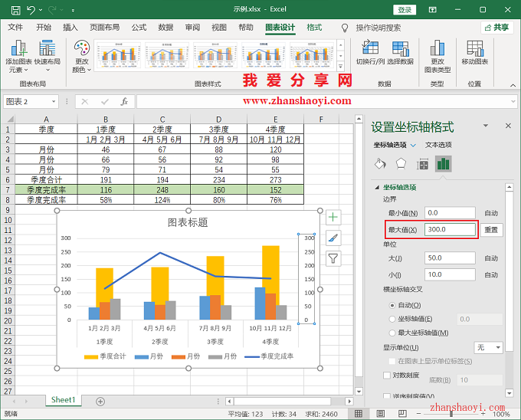The height and width of the screenshot is (420, 521).
Task: Expand Axis Options (坐标轴选项) dropdown arrow
Action: coord(413,145)
